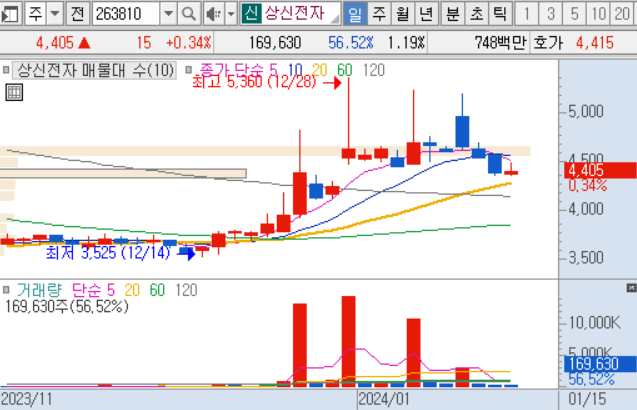Click the 거래량 volume panel label
Viewport: 637px width, 410px height.
pyautogui.click(x=39, y=290)
